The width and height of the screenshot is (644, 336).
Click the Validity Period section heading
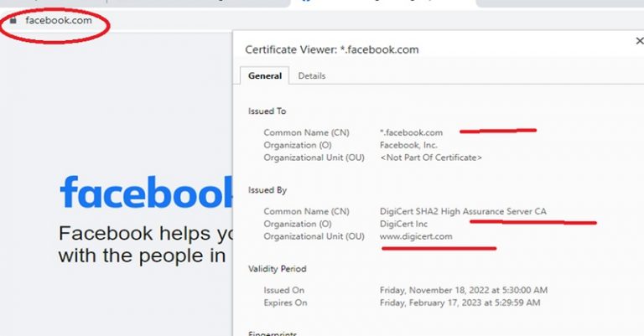(x=277, y=269)
